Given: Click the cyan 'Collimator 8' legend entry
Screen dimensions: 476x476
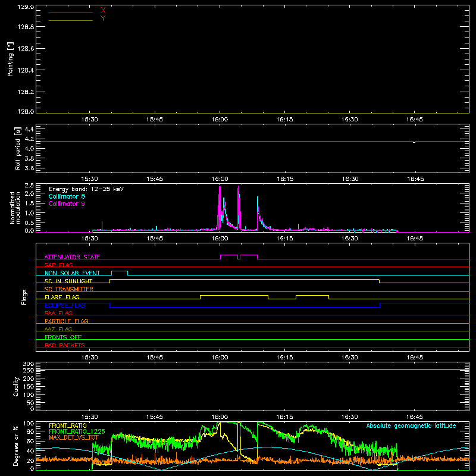Looking at the screenshot, I should pos(67,196).
